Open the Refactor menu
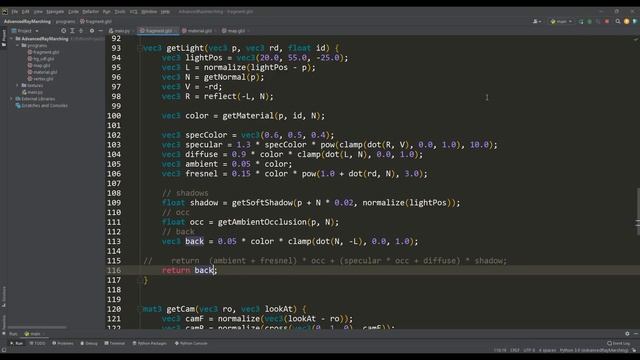 (91, 11)
